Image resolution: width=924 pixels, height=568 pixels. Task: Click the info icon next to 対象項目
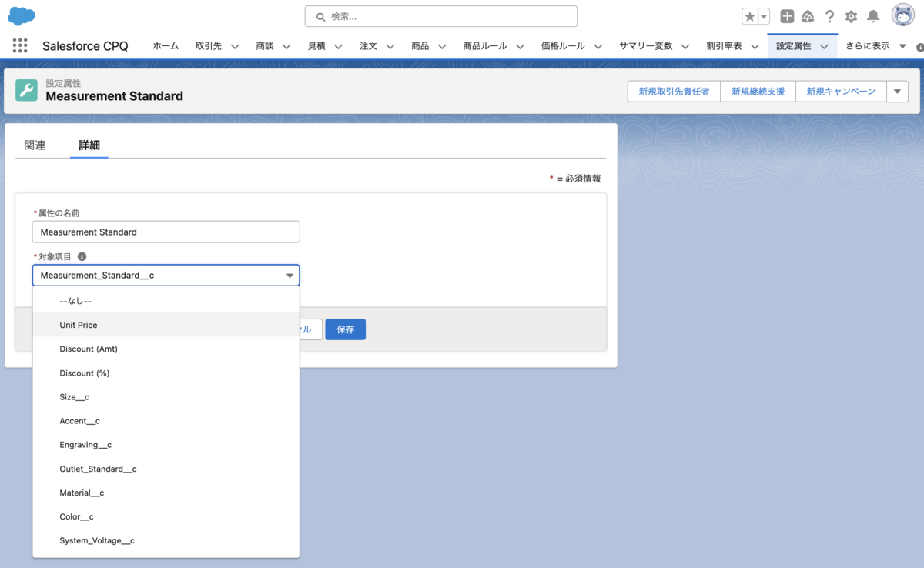82,256
